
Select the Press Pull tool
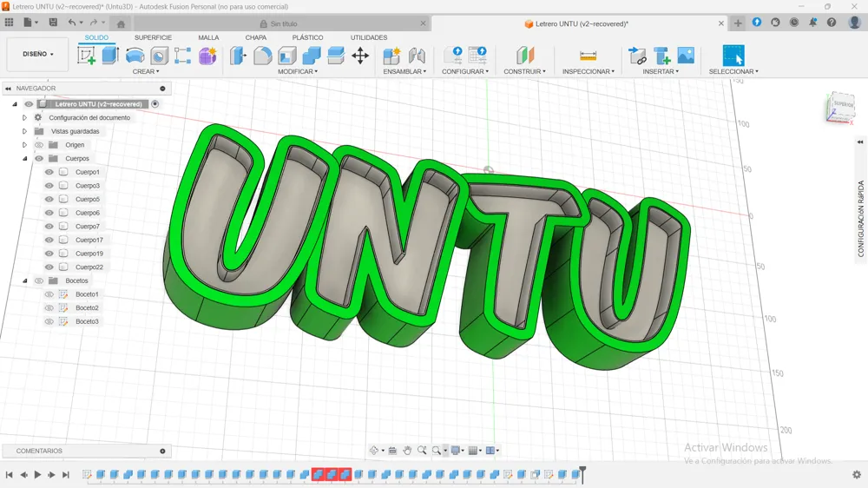pyautogui.click(x=238, y=56)
